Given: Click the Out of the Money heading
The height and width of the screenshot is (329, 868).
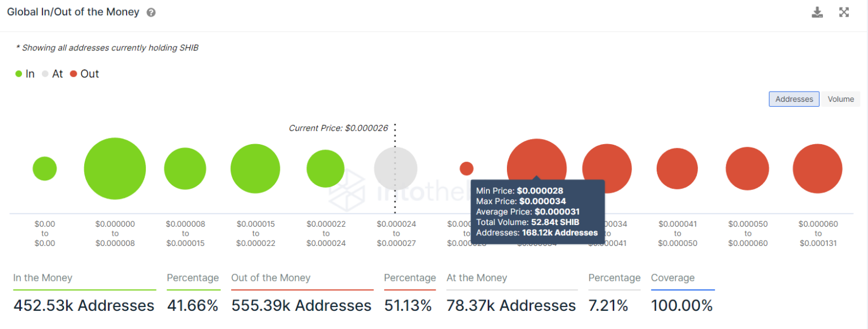Looking at the screenshot, I should click(x=271, y=278).
